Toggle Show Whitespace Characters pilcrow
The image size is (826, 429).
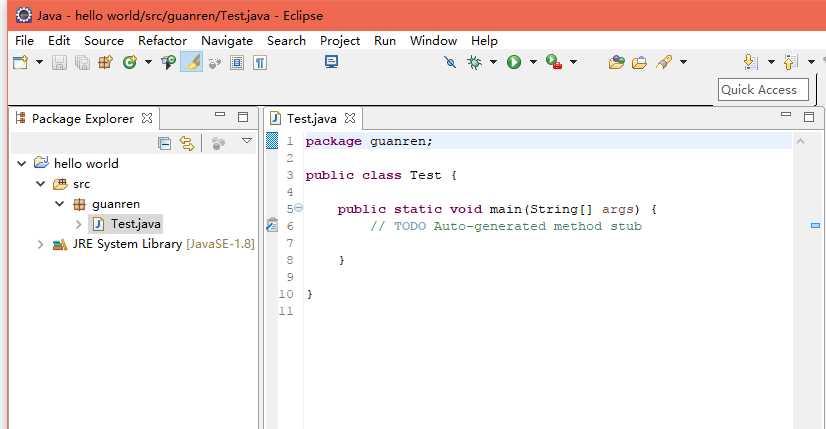click(260, 63)
